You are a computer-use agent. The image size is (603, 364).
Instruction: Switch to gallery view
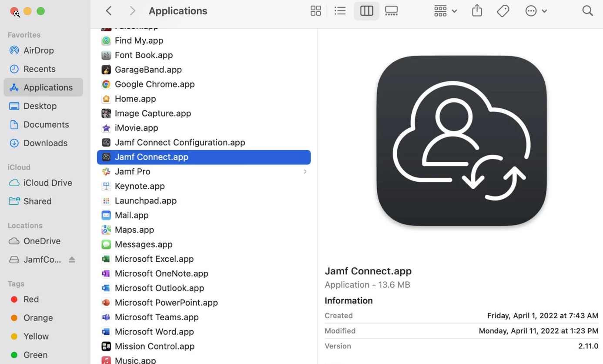[392, 11]
